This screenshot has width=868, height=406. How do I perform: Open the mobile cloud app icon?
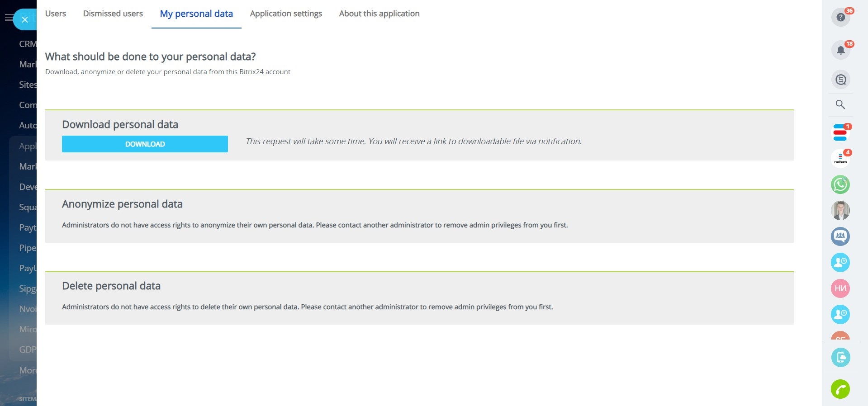840,358
